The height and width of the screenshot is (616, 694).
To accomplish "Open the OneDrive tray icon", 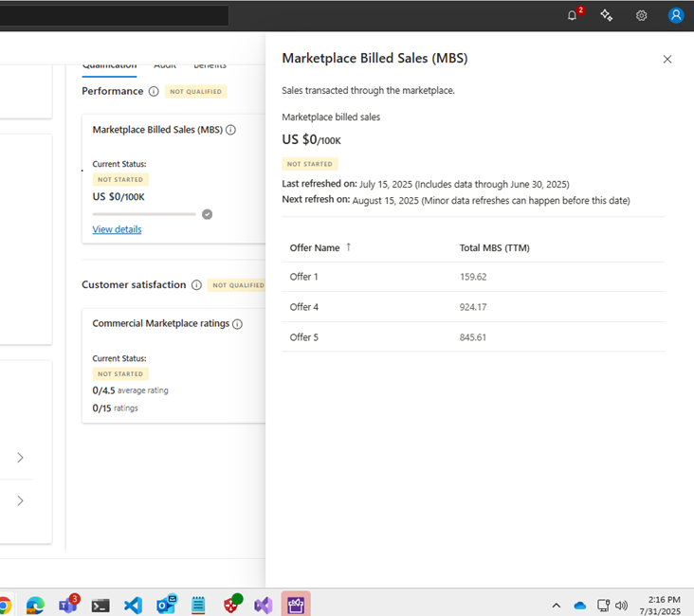I will [580, 606].
